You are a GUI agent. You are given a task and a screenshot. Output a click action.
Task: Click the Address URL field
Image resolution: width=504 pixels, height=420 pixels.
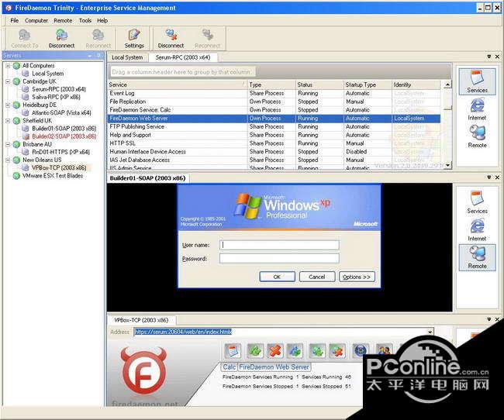[x=280, y=332]
